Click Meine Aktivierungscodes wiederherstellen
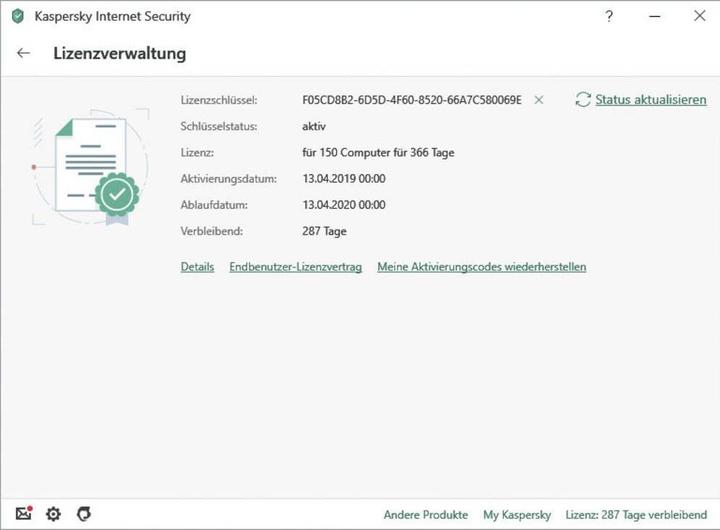 tap(482, 267)
